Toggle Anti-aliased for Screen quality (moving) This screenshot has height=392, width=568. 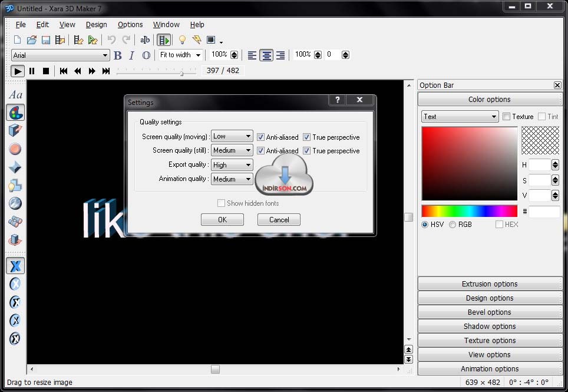click(x=260, y=137)
